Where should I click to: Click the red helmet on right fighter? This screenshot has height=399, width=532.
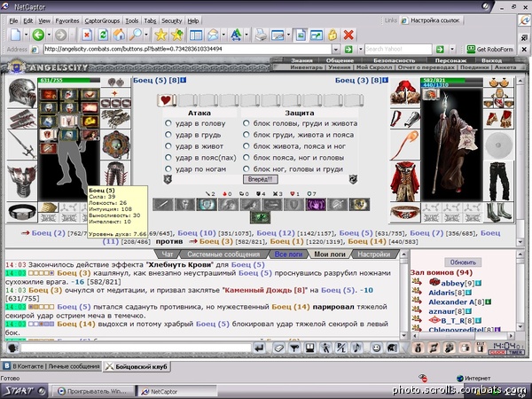click(x=406, y=90)
